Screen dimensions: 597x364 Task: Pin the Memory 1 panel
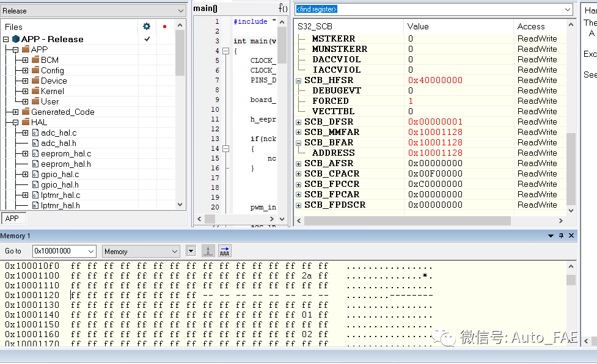click(x=561, y=236)
